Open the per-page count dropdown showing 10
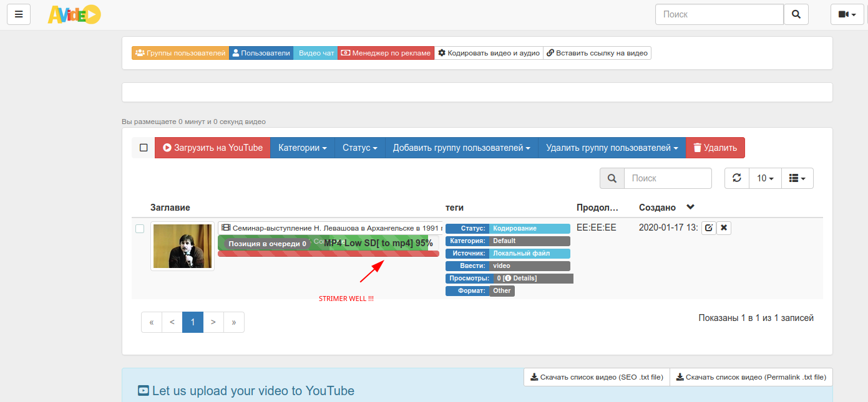868x402 pixels. (x=765, y=178)
